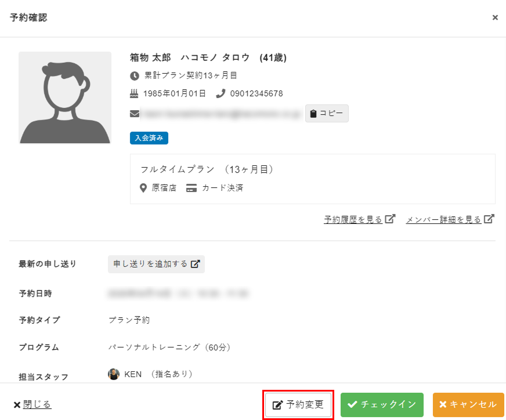The height and width of the screenshot is (420, 506).
Task: Click the checkmark icon inside the チェックイン button
Action: [x=353, y=404]
